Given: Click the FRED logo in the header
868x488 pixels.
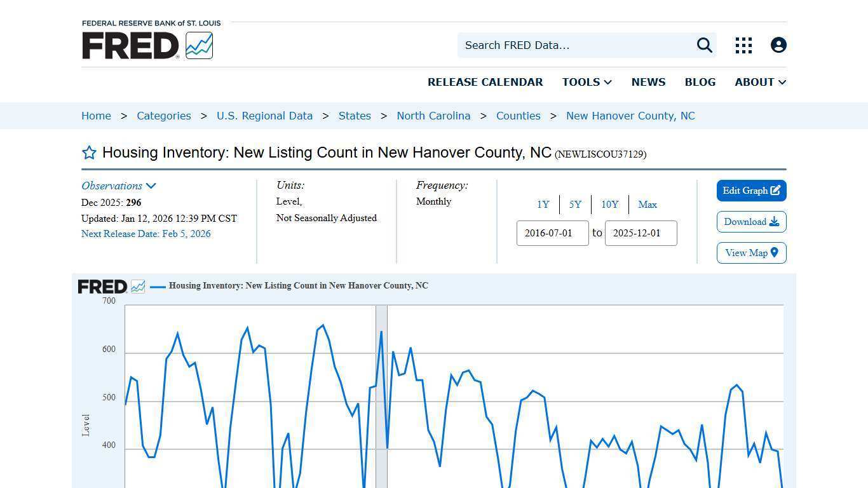Looking at the screenshot, I should pos(147,44).
